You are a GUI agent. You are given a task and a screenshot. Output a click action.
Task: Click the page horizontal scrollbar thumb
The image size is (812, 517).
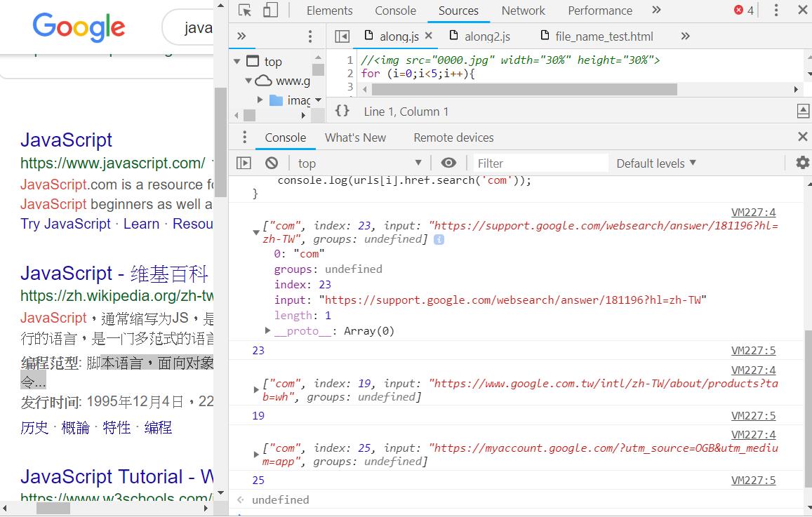(53, 508)
